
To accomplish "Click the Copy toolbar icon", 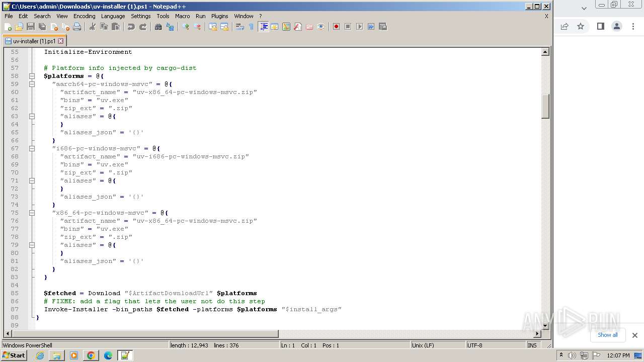I will tap(104, 27).
